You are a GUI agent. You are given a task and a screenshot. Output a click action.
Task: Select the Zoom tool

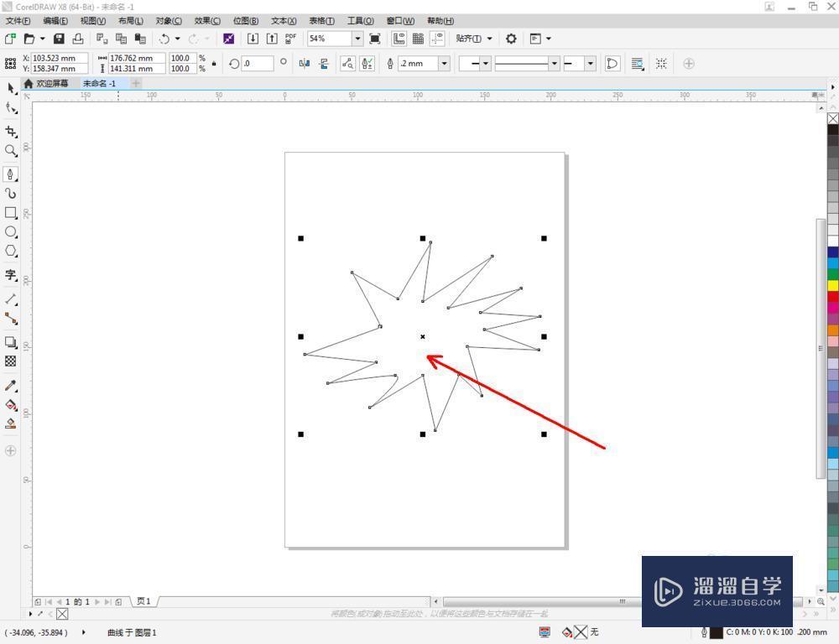[x=12, y=151]
